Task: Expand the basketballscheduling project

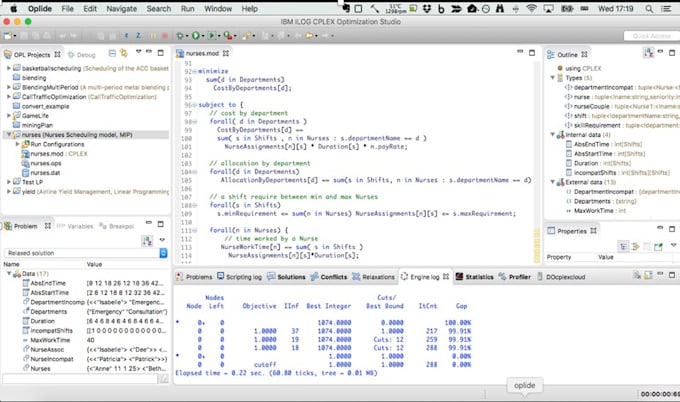Action: pos(9,68)
